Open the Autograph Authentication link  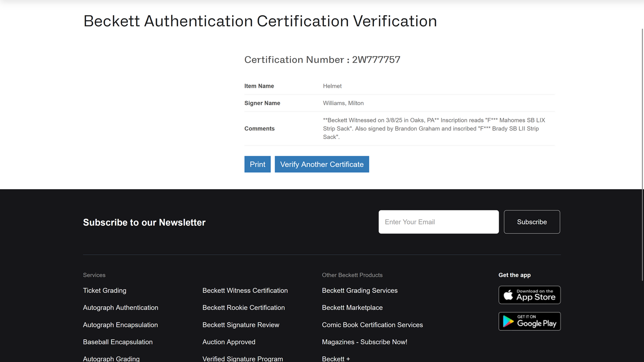click(120, 308)
